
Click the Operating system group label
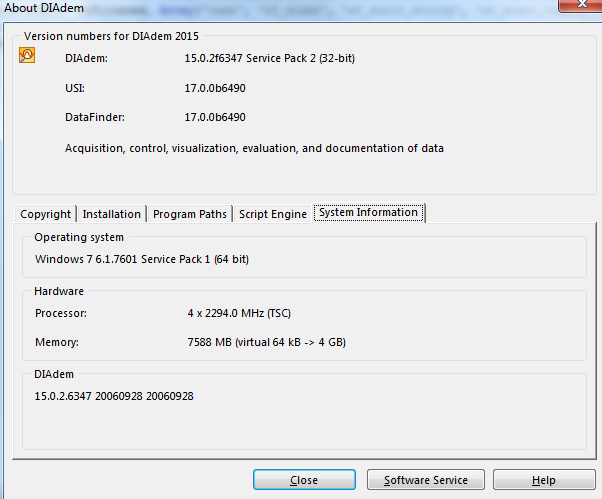(x=79, y=237)
